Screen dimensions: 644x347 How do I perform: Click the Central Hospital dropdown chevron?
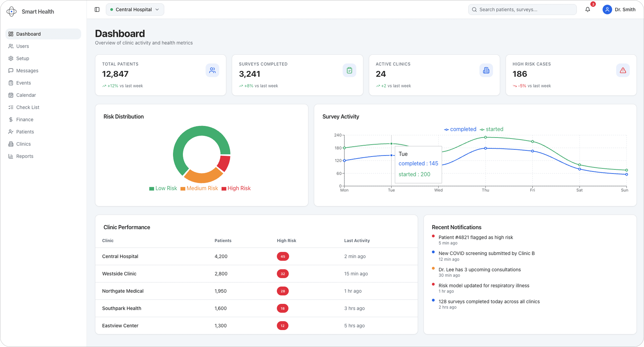coord(157,10)
